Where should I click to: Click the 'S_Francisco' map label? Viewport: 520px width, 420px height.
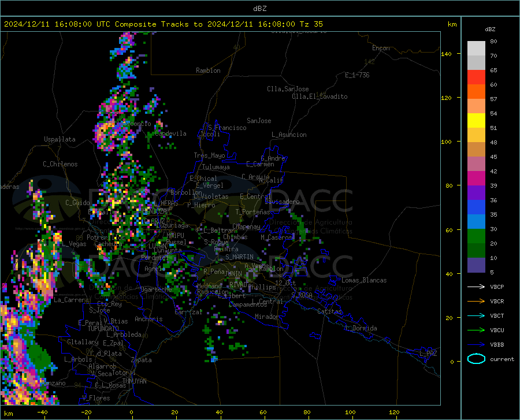(x=227, y=128)
